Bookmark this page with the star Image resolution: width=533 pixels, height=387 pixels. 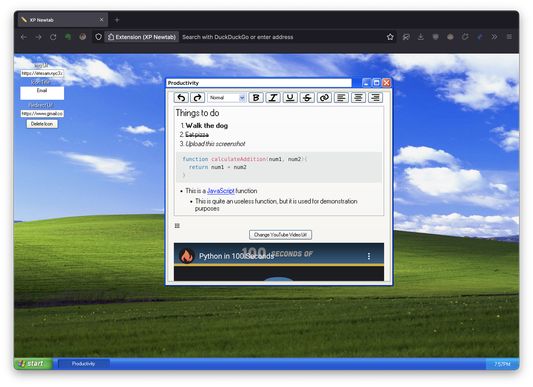pyautogui.click(x=390, y=37)
